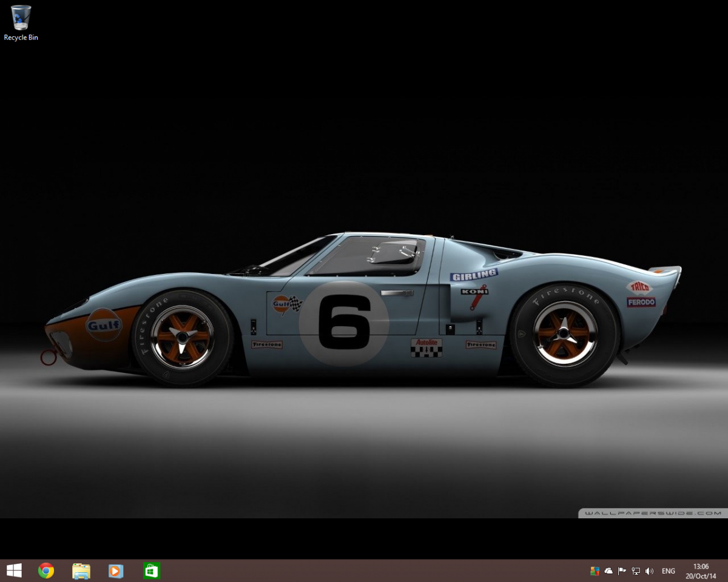Switch input language via ENG indicator
Image resolution: width=728 pixels, height=582 pixels.
pos(669,570)
